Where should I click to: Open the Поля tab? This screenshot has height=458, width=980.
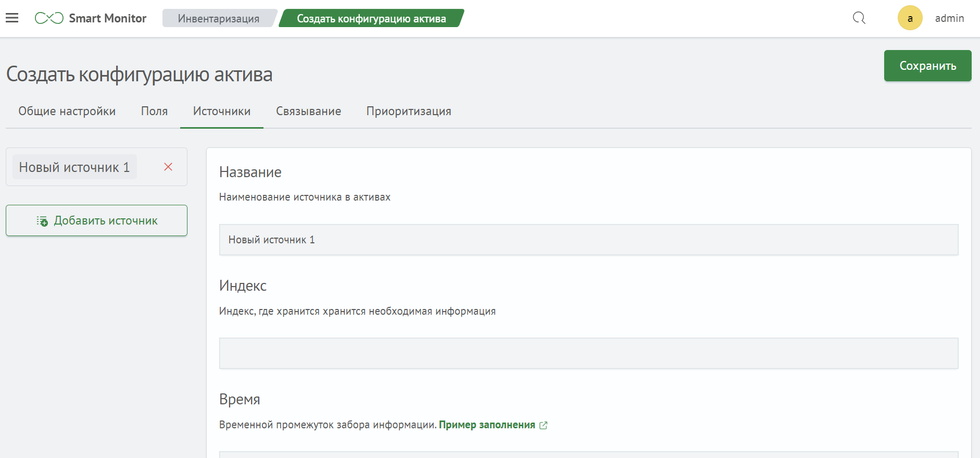click(155, 111)
